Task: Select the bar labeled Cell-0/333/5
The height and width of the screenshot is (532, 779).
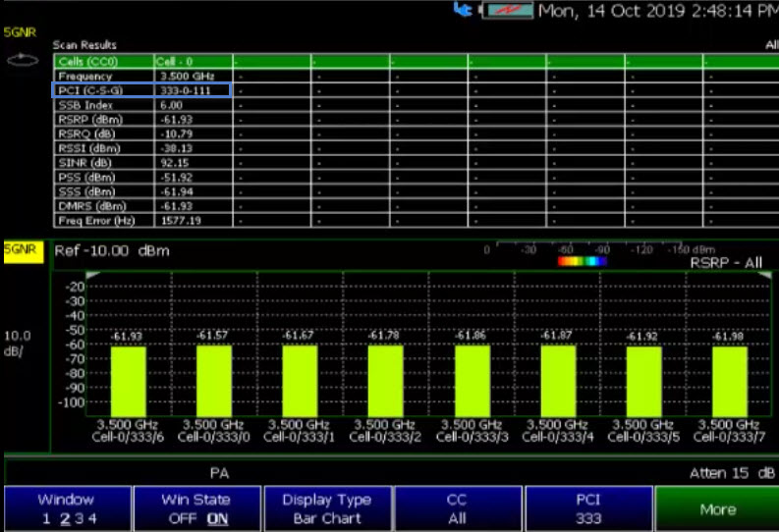Action: [643, 381]
